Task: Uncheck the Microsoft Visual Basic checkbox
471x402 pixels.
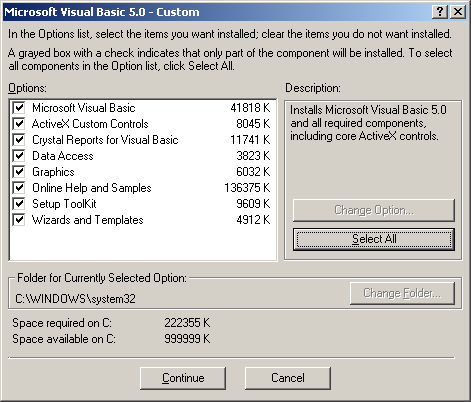Action: (19, 108)
